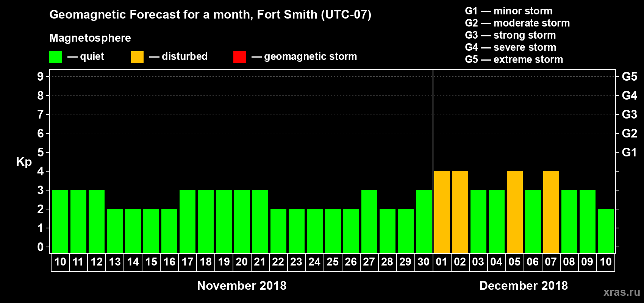644x303 pixels.
Task: Click the December 03 green bar
Action: 478,221
